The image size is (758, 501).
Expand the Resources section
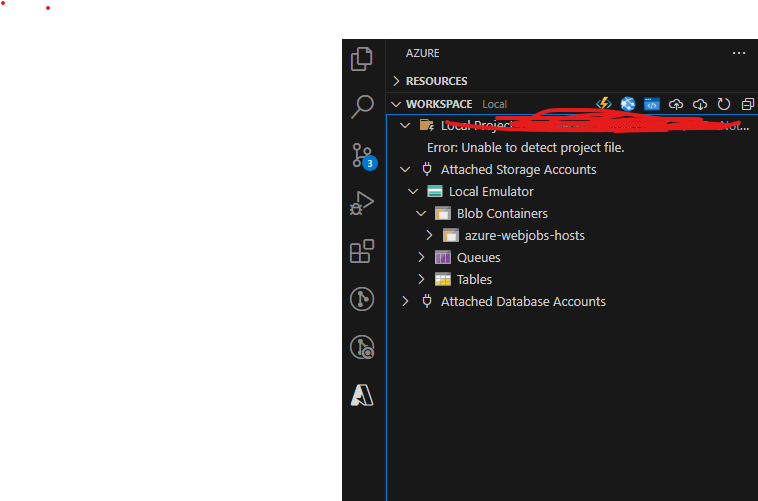pyautogui.click(x=396, y=81)
